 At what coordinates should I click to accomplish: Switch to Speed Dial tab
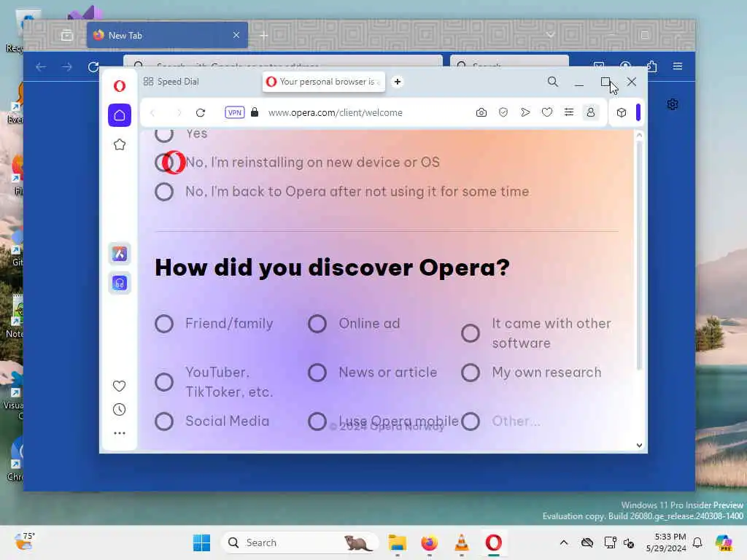point(171,82)
